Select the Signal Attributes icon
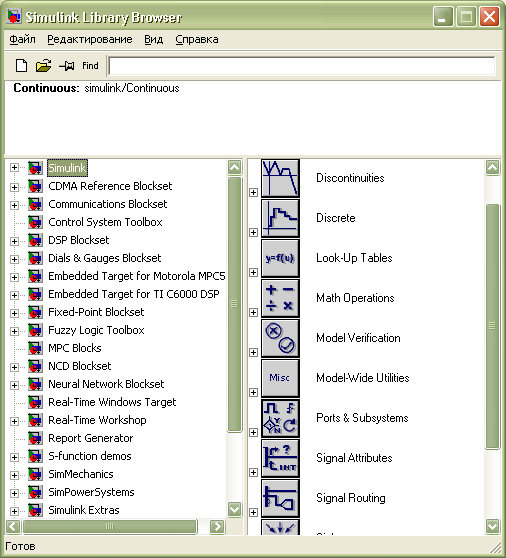This screenshot has height=558, width=506. click(280, 458)
